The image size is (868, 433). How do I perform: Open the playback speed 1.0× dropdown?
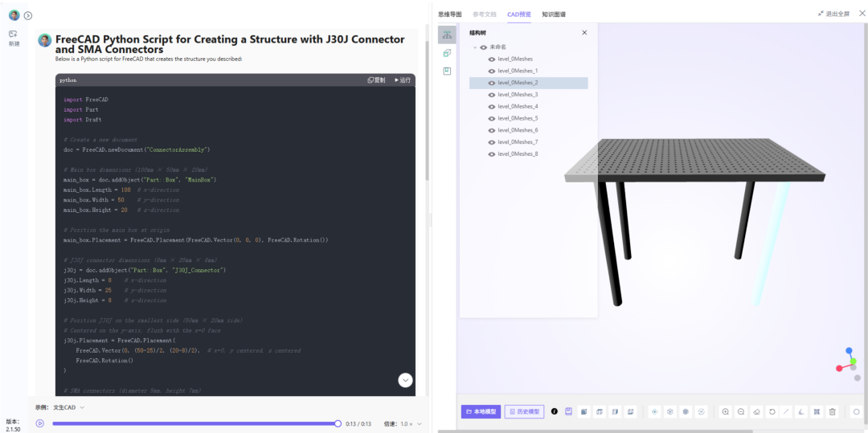(410, 423)
